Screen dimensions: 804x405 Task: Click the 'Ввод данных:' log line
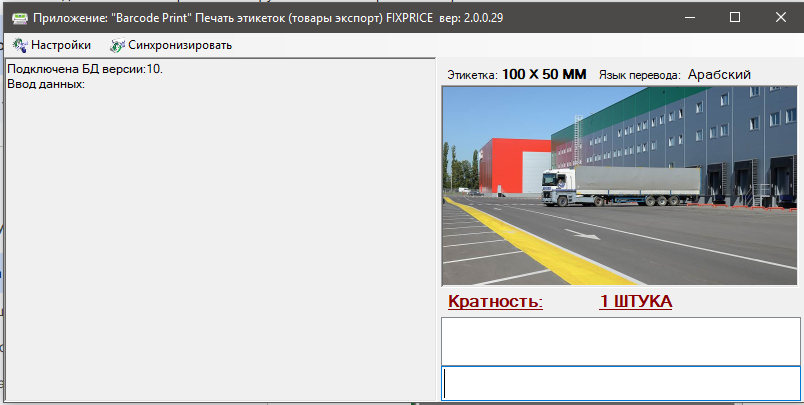tap(46, 84)
